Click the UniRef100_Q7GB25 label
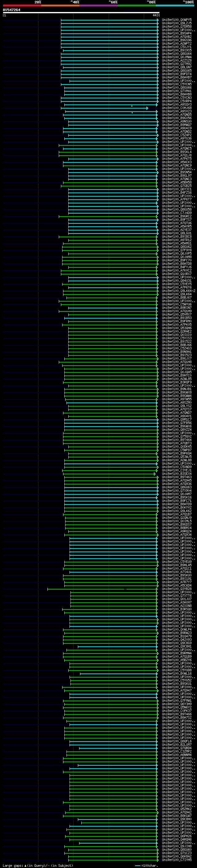Image resolution: width=197 pixels, height=868 pixels. 177,186
